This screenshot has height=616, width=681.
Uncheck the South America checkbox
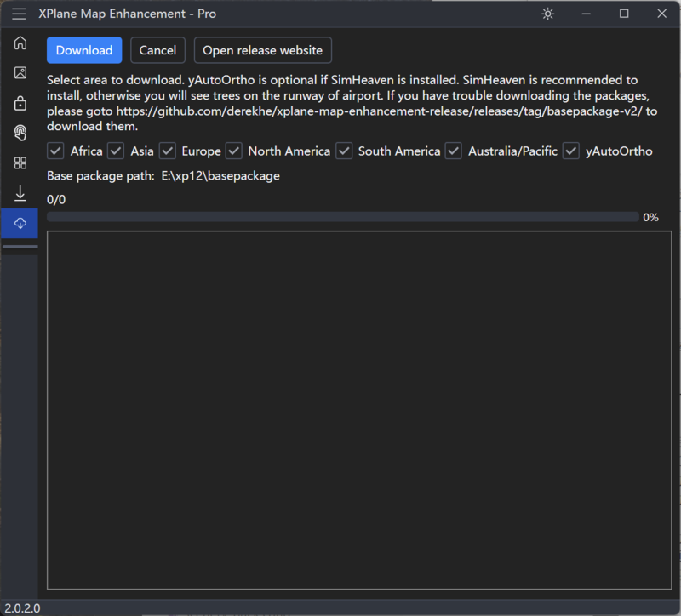point(344,151)
